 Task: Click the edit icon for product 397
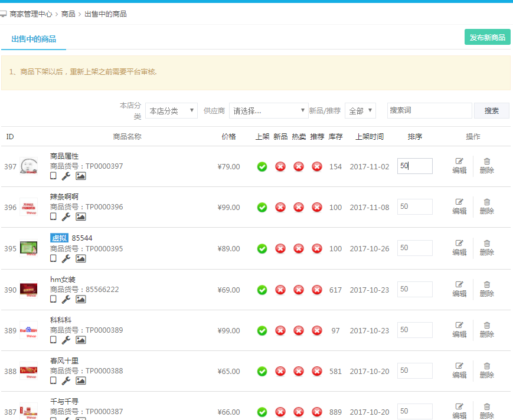click(459, 161)
